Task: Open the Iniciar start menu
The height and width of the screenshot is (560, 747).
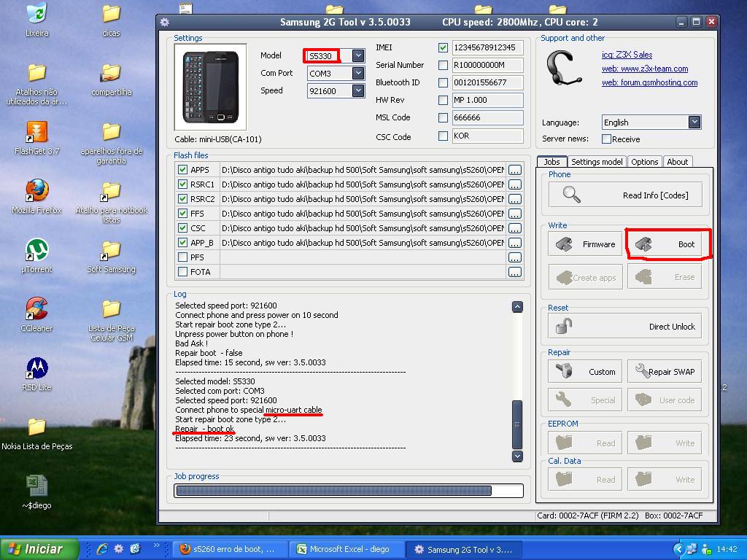Action: click(39, 549)
